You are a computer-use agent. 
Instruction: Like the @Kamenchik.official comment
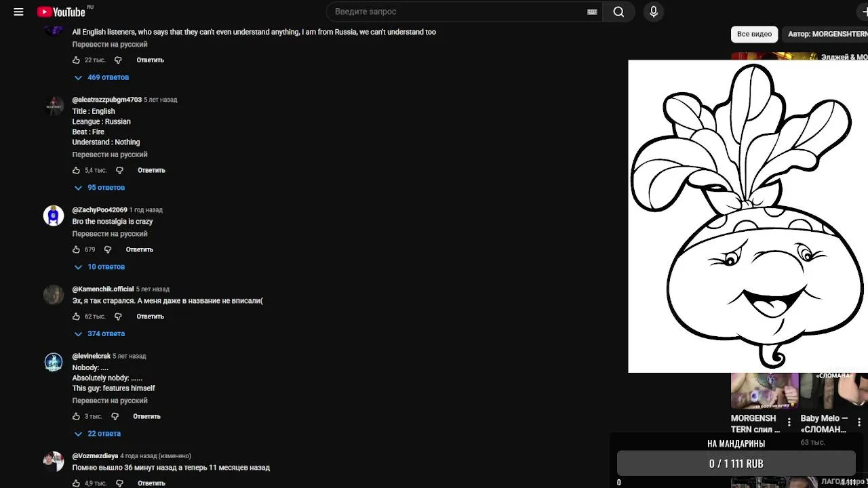[77, 317]
